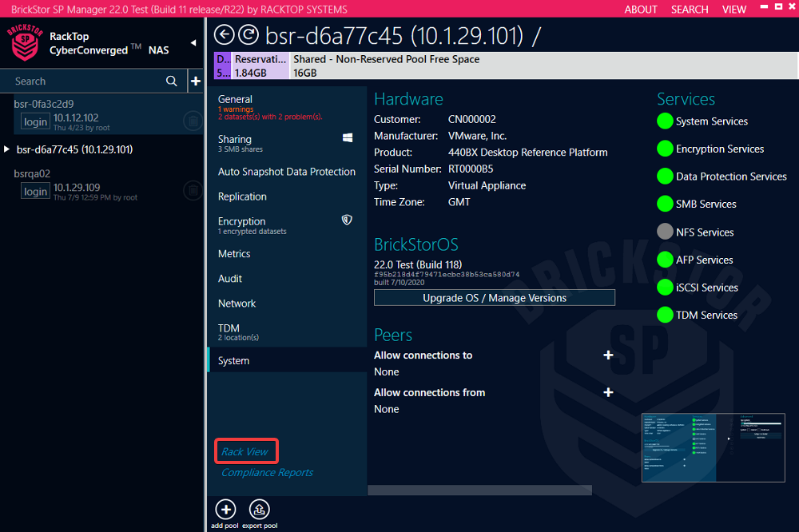Toggle the Encryption Services status indicator

click(664, 149)
